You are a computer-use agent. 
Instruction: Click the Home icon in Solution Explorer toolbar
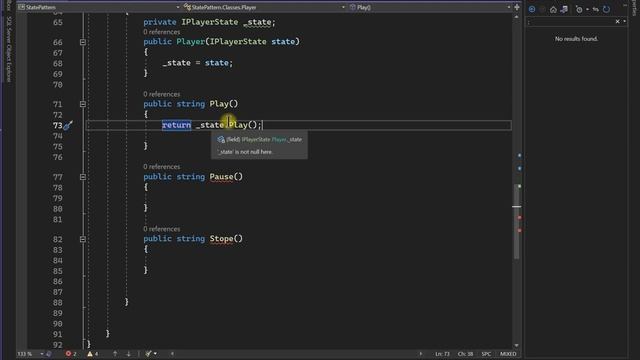click(553, 9)
